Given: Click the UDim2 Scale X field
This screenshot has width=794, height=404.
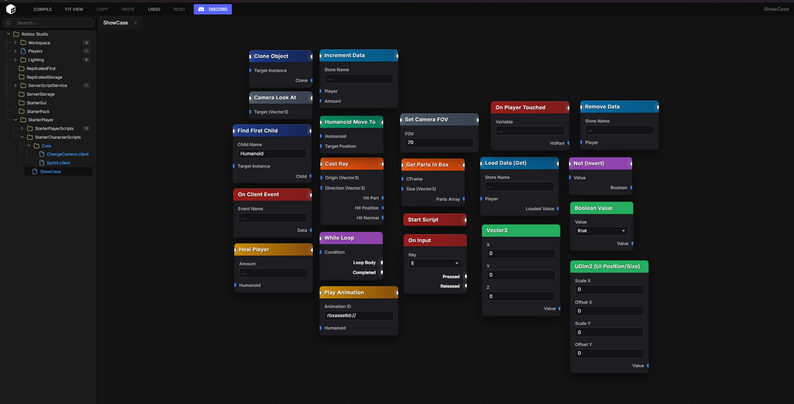Looking at the screenshot, I should click(x=609, y=290).
